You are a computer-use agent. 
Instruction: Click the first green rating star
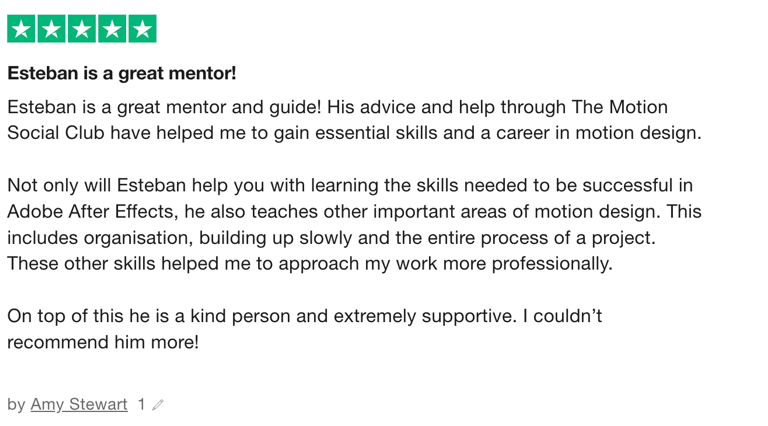(x=21, y=29)
